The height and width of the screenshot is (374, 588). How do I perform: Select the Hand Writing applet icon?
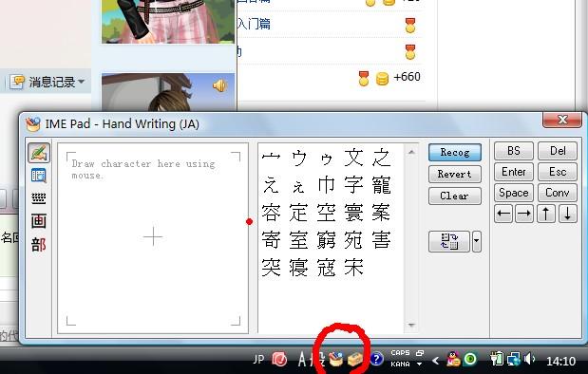coord(39,153)
